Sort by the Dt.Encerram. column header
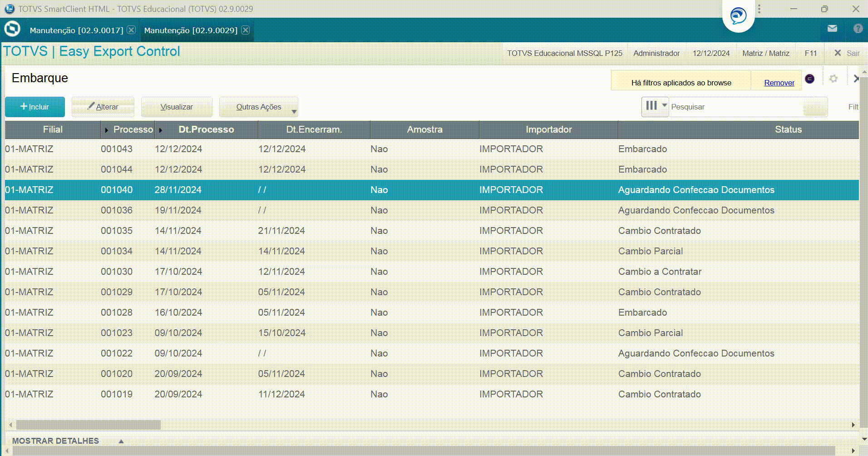 (x=314, y=129)
